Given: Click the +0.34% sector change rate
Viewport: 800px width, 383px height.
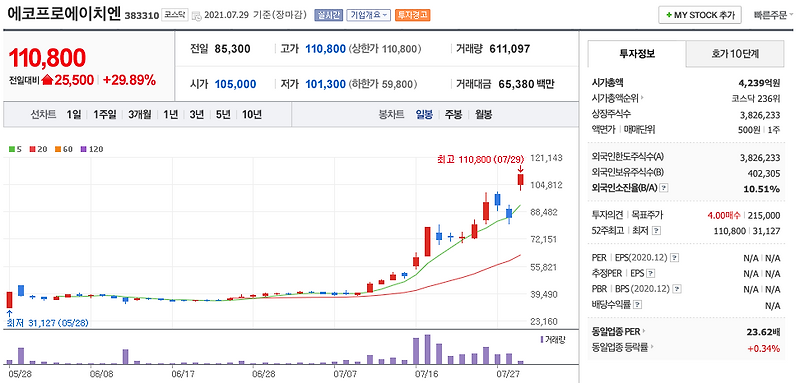Looking at the screenshot, I should [x=764, y=349].
